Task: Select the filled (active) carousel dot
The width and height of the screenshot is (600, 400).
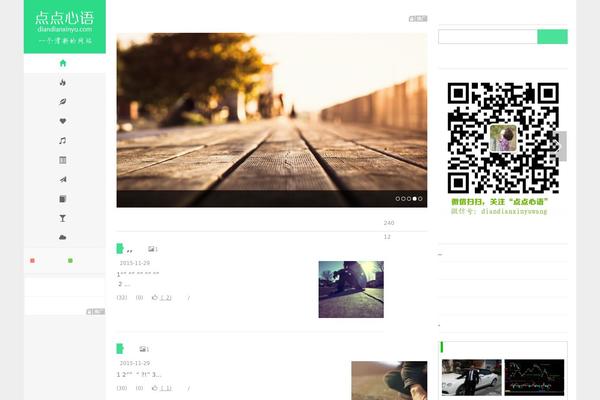Action: [414, 199]
